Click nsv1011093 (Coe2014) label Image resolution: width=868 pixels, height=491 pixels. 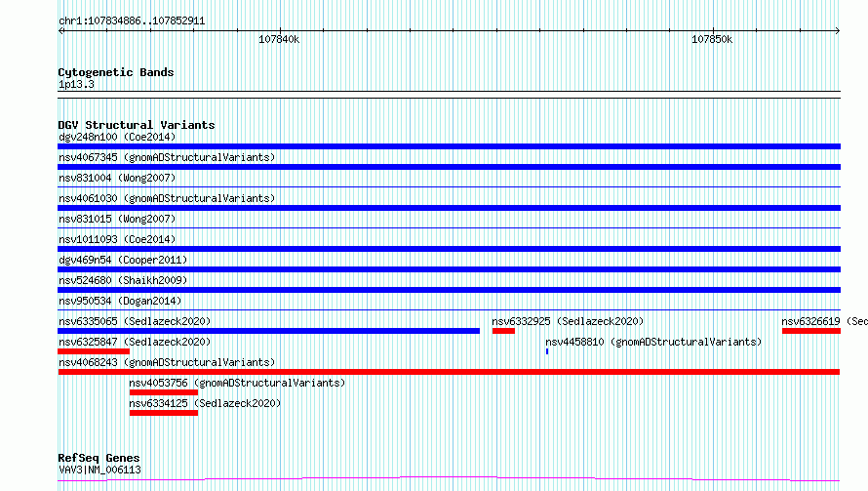117,239
